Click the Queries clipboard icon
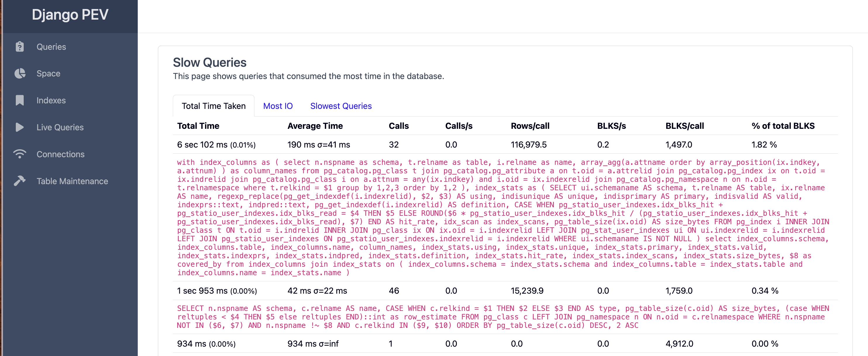The width and height of the screenshot is (868, 356). coord(20,47)
